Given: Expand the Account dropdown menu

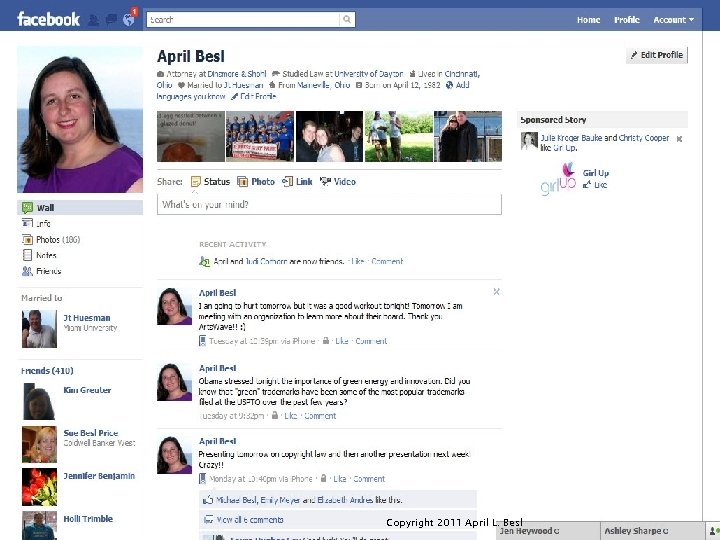Looking at the screenshot, I should click(674, 20).
